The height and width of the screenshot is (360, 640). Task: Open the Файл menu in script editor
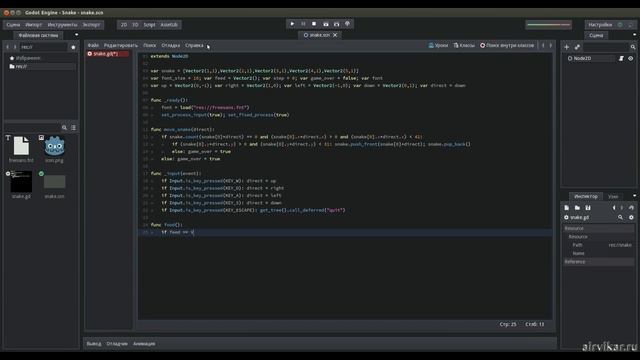coord(93,45)
